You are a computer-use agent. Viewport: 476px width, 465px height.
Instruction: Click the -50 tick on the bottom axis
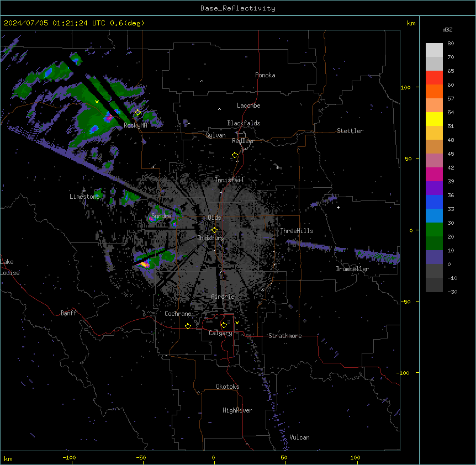tap(141, 457)
